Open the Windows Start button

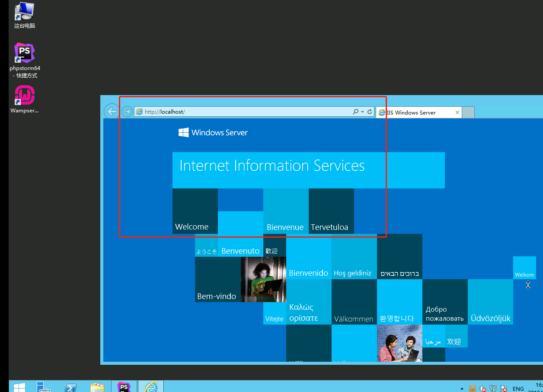click(x=19, y=386)
